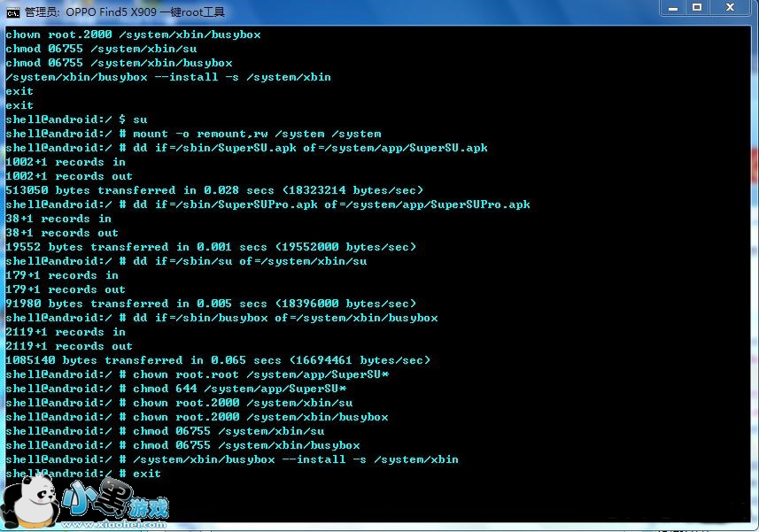
Task: Select the dd command copying SuperSUPro.apk
Action: [268, 204]
